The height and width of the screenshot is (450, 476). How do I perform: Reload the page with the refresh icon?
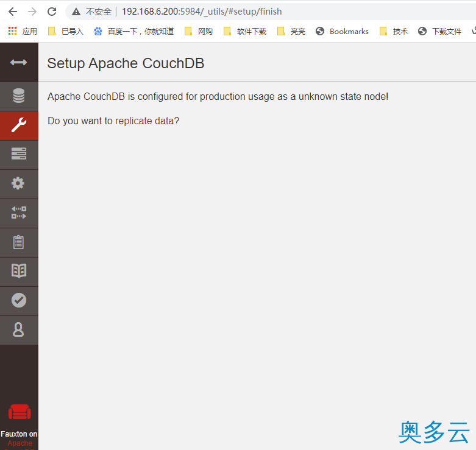52,12
